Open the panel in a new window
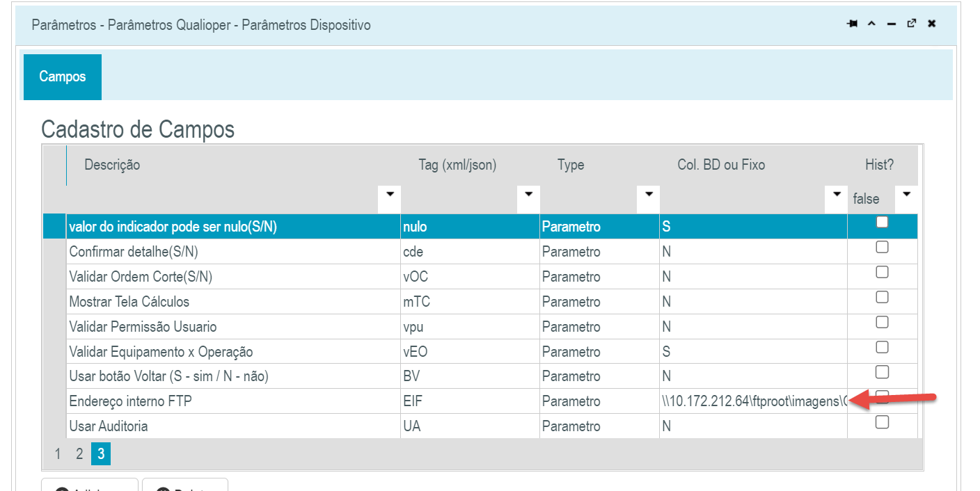Viewport: 980px width, 491px height. pyautogui.click(x=912, y=24)
